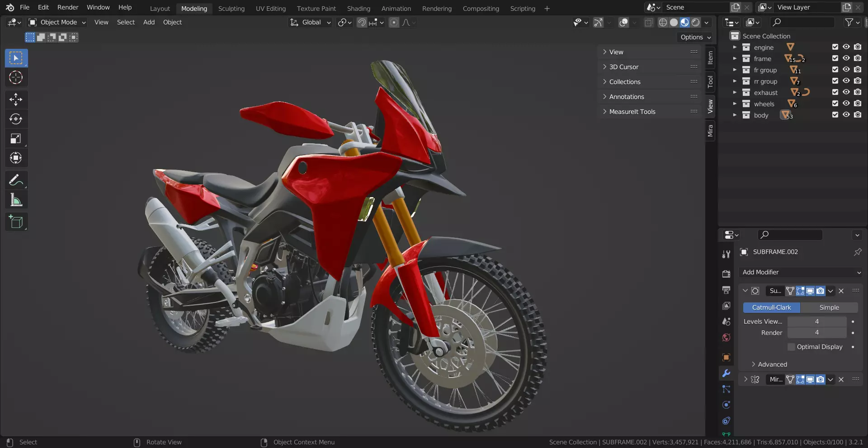Hide the body collection in viewport

(846, 115)
